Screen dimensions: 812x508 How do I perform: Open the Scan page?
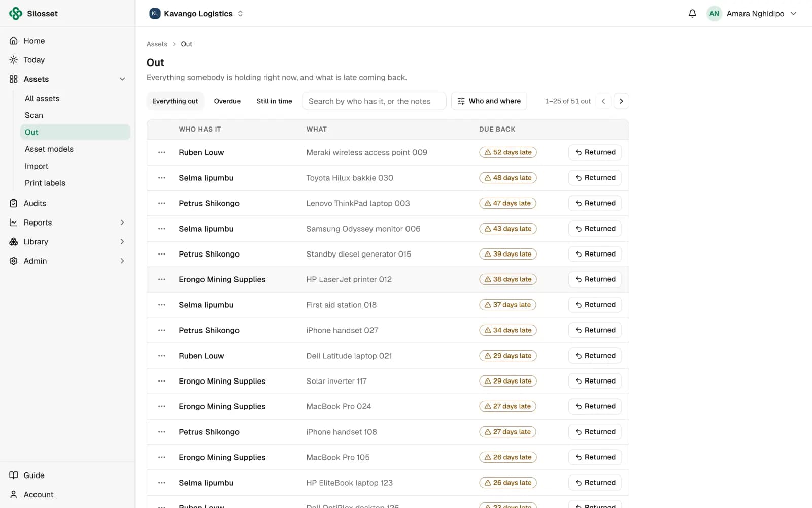click(x=75, y=115)
